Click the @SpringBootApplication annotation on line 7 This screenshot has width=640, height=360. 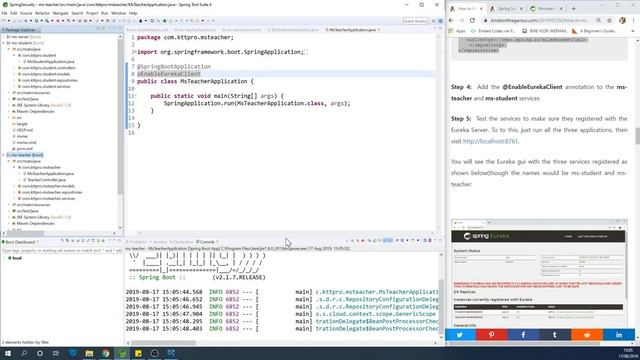point(174,67)
